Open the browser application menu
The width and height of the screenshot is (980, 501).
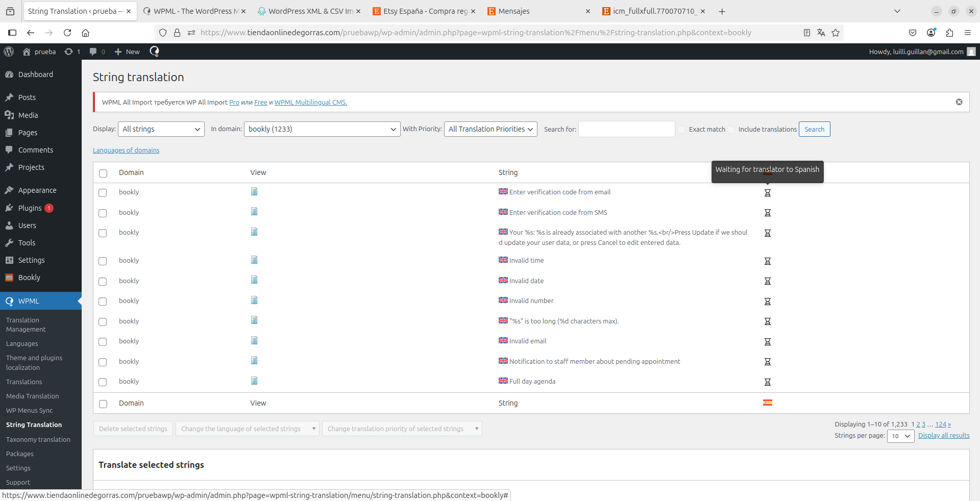[x=968, y=33]
